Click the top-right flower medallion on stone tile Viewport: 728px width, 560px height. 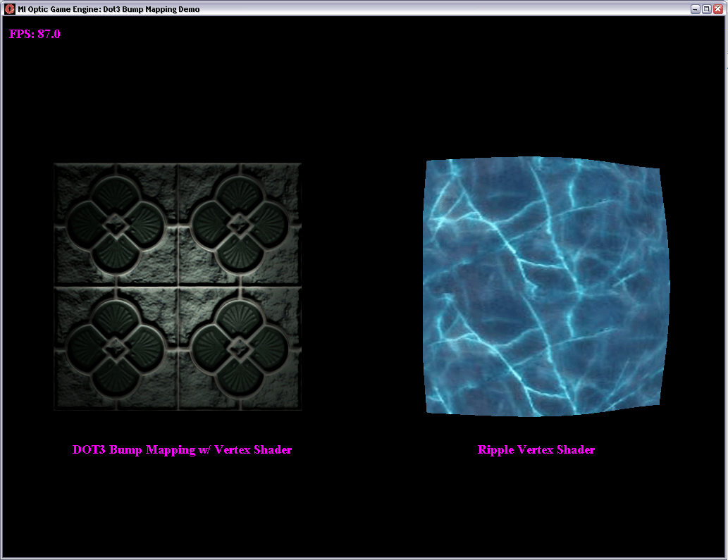(240, 225)
